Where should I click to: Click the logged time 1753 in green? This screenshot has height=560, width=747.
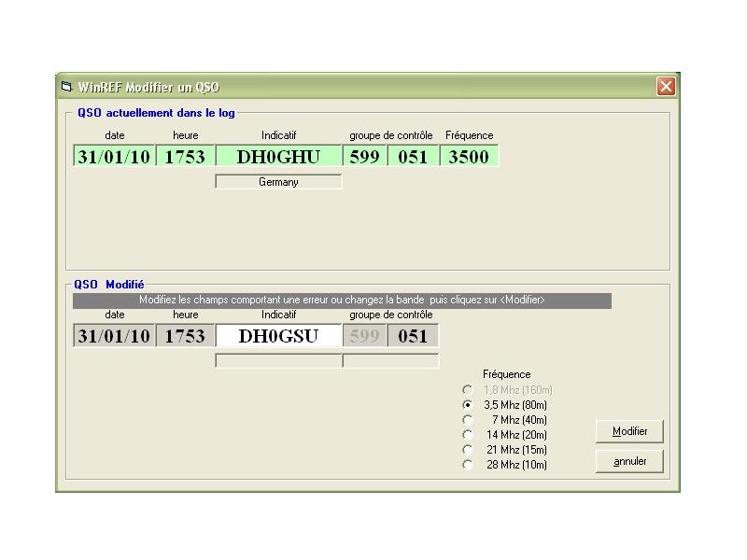[185, 156]
